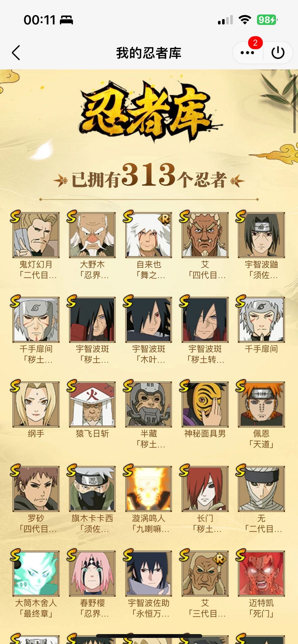Viewport: 298px width, 644px height.
Task: Open 旗木卡卡西 ninja card
Action: coord(92,489)
